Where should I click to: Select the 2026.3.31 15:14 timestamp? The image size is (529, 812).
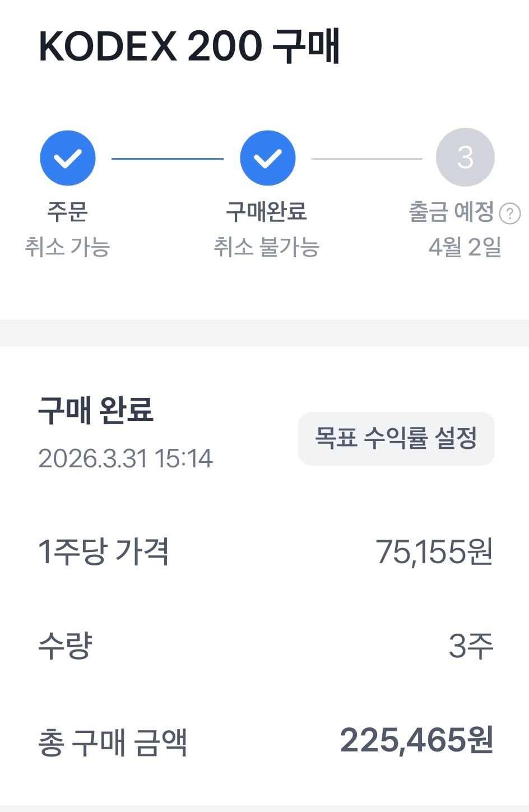coord(126,458)
